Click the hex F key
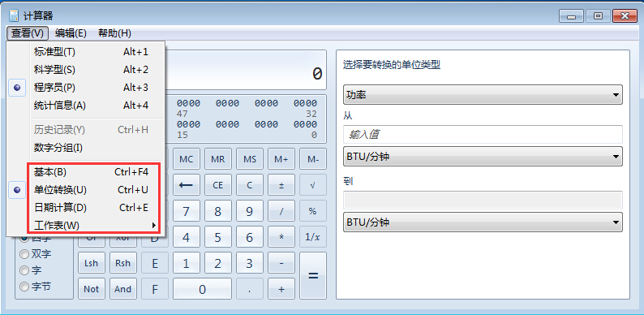Viewport: 644px width, 315px height. [154, 289]
